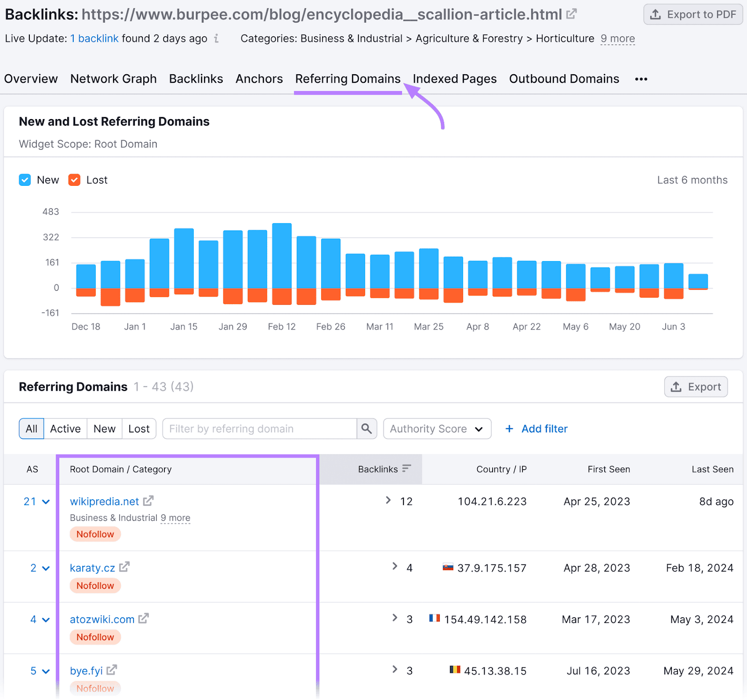Screen dimensions: 747x700
Task: Open the Authority Score dropdown
Action: [437, 429]
